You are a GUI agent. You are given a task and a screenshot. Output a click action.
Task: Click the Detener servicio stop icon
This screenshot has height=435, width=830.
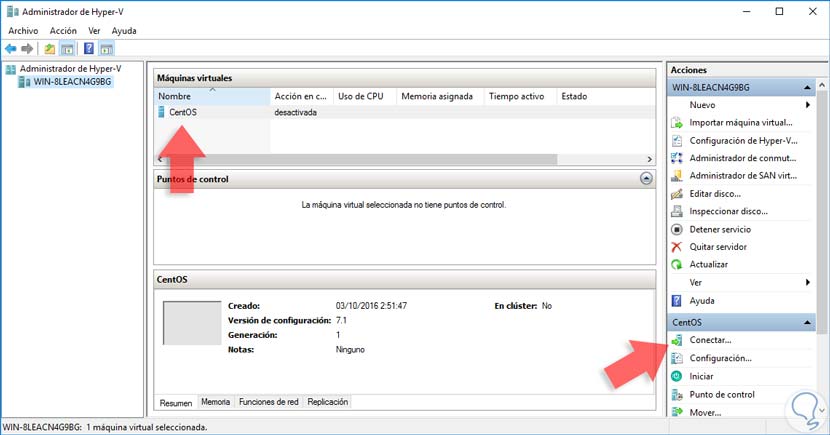[676, 229]
